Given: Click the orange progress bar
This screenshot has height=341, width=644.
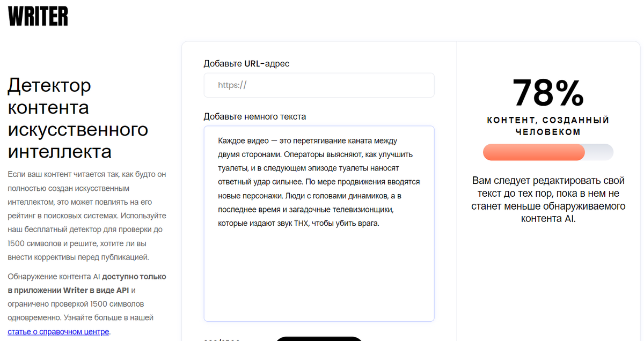Looking at the screenshot, I should pyautogui.click(x=531, y=152).
